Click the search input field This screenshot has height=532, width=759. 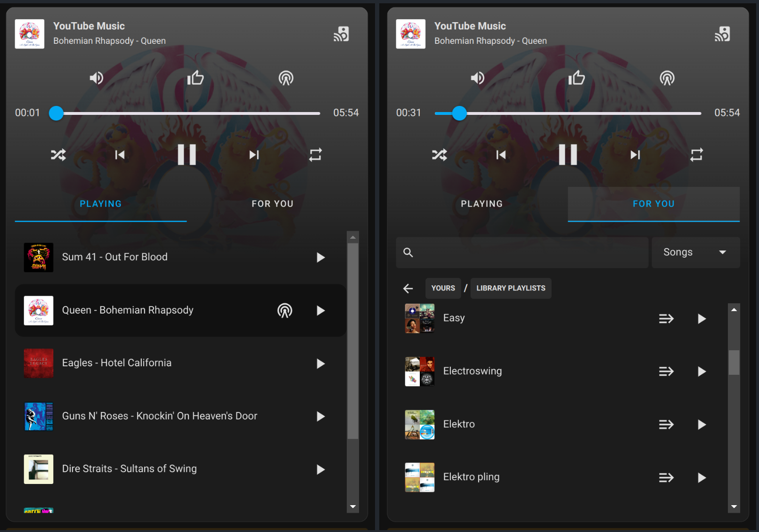click(x=522, y=252)
